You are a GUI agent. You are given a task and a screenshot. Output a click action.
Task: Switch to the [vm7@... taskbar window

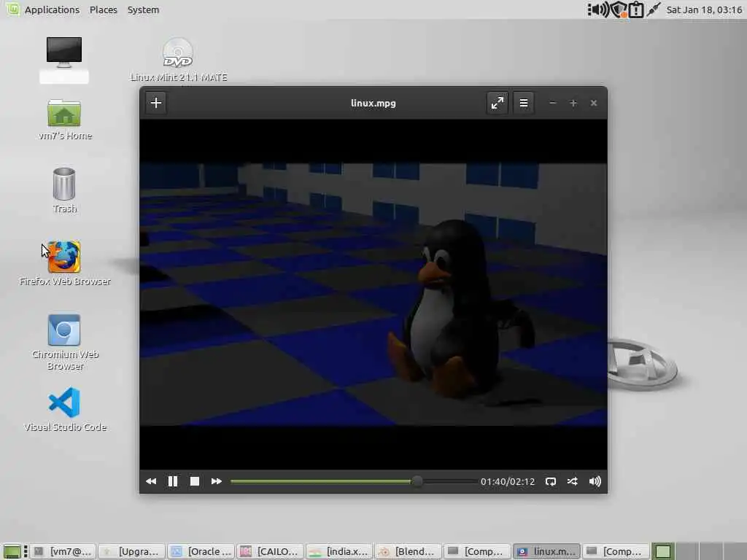pyautogui.click(x=64, y=551)
